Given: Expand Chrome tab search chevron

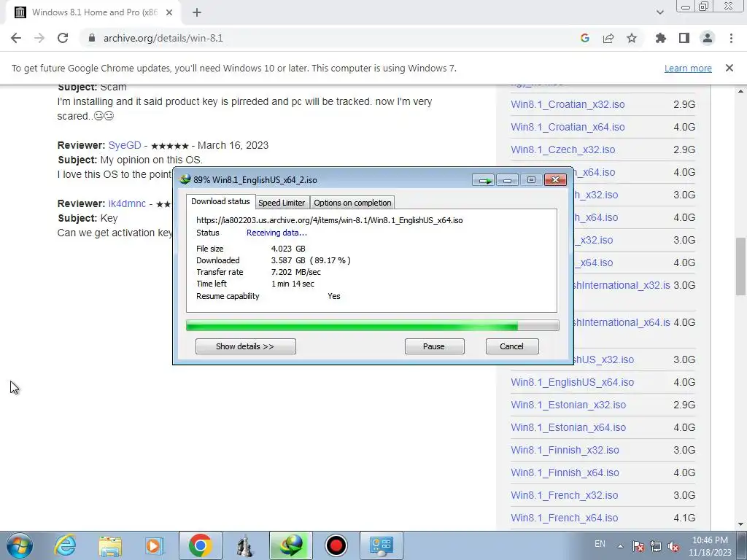Looking at the screenshot, I should click(659, 12).
